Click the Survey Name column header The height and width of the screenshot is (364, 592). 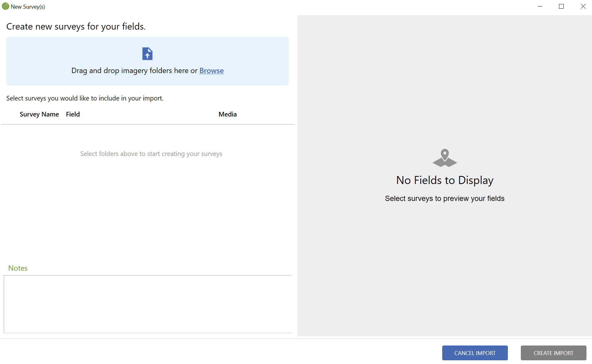coord(39,114)
